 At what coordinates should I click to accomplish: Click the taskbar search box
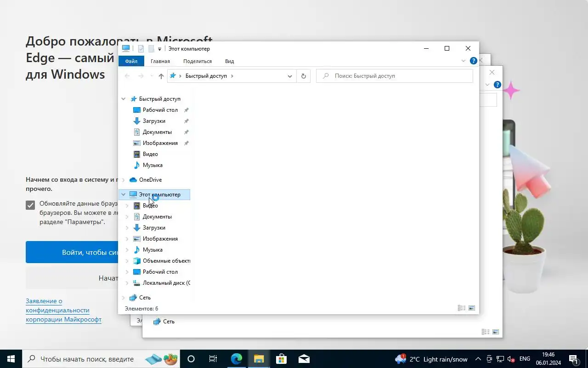pyautogui.click(x=101, y=359)
